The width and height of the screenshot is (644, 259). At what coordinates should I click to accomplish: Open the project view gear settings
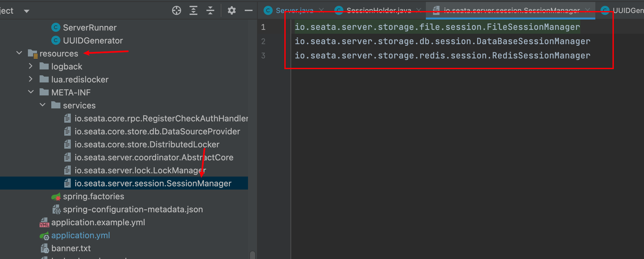tap(231, 11)
